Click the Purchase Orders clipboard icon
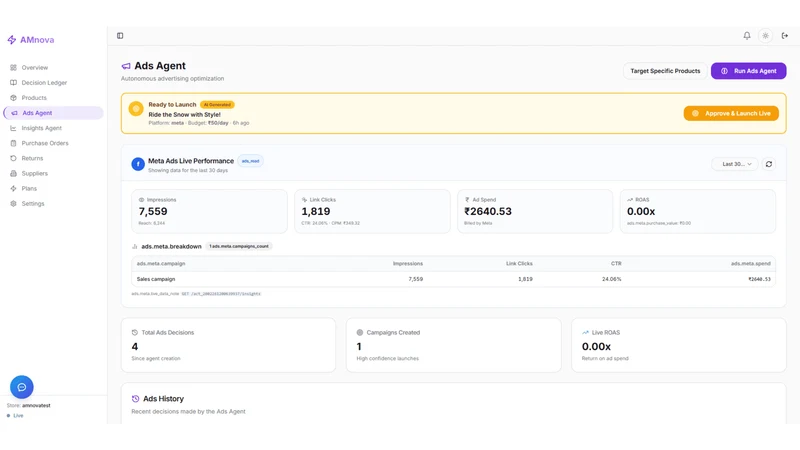Image resolution: width=800 pixels, height=450 pixels. pyautogui.click(x=13, y=143)
